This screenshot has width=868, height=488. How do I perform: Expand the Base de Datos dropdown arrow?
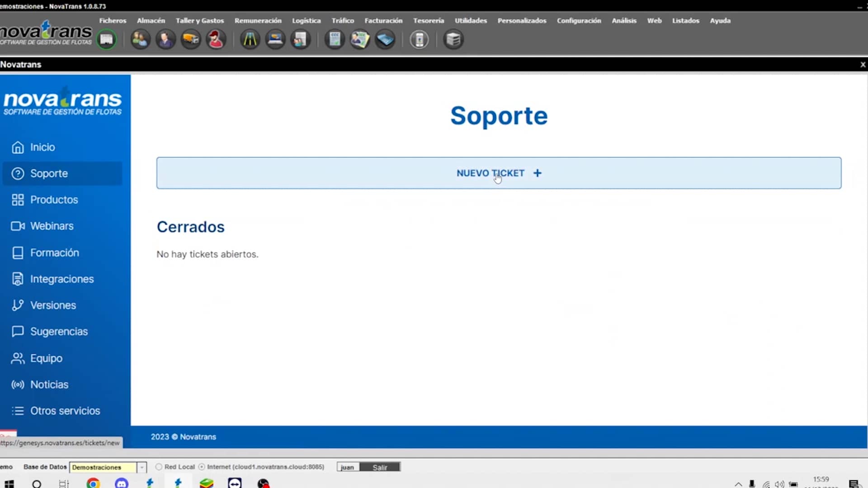pos(142,467)
